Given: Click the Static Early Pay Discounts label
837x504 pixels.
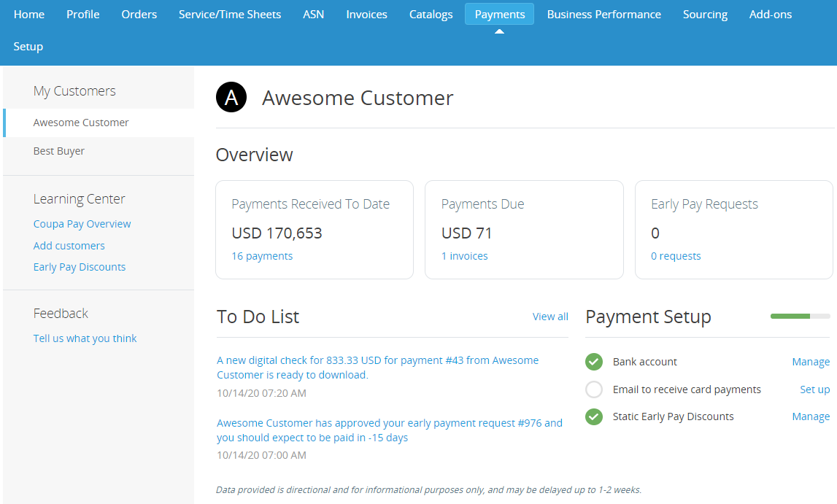Looking at the screenshot, I should pos(673,416).
